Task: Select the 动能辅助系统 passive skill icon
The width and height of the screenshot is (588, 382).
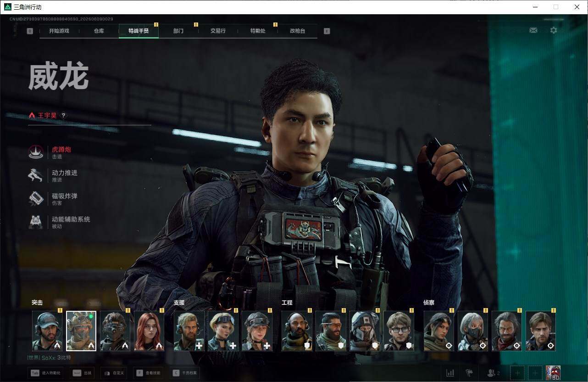Action: pos(36,222)
